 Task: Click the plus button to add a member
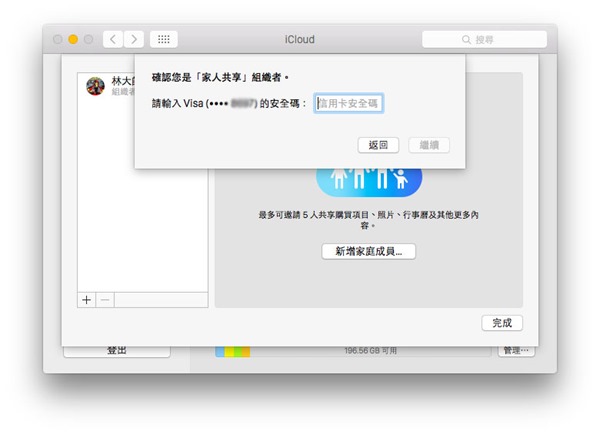(86, 300)
